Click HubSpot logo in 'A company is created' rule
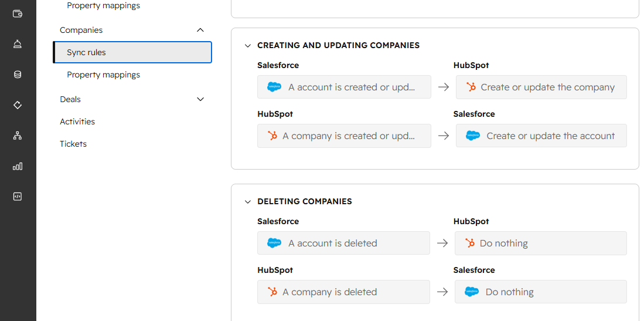This screenshot has height=321, width=644. [x=272, y=136]
